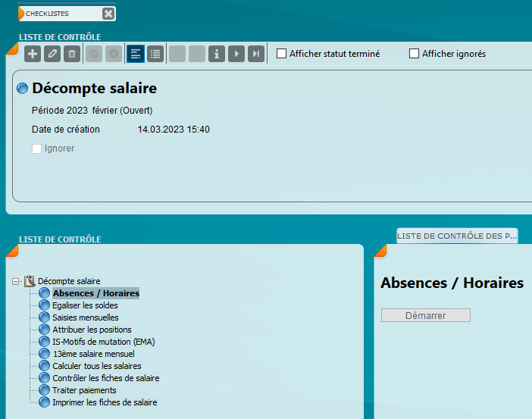Tick the Ignorer checkbox

click(x=36, y=149)
